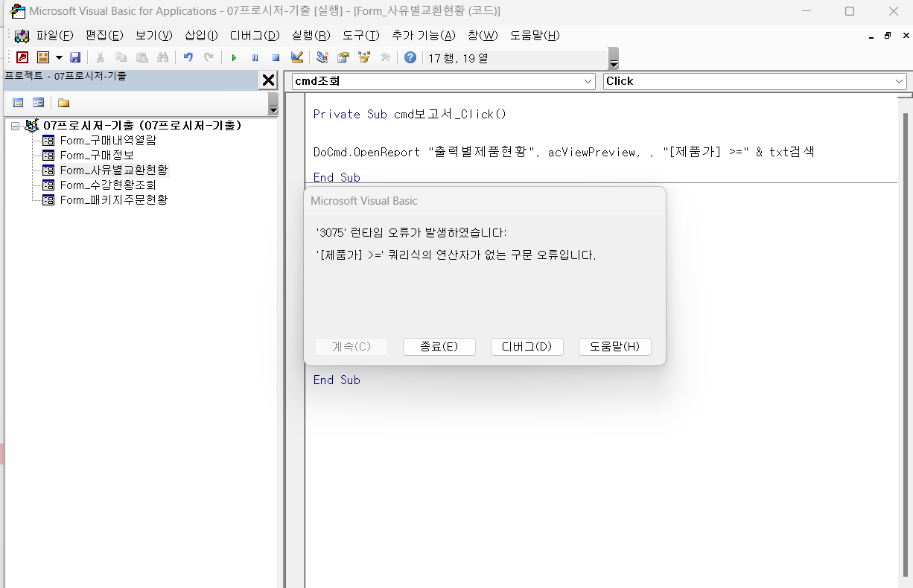The image size is (913, 588).
Task: Open the 파일(F) menu
Action: 55,36
